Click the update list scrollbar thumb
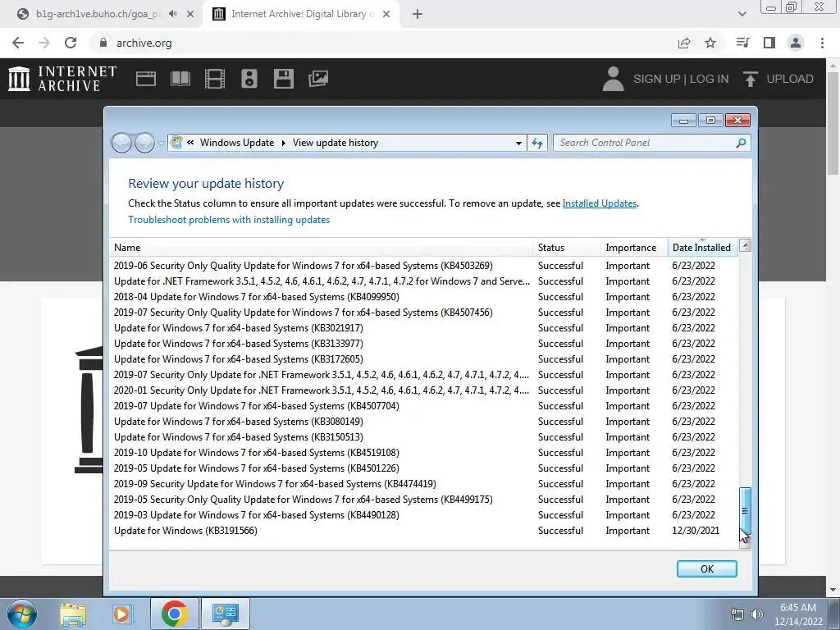Screen dimensions: 840x630 coord(745,510)
